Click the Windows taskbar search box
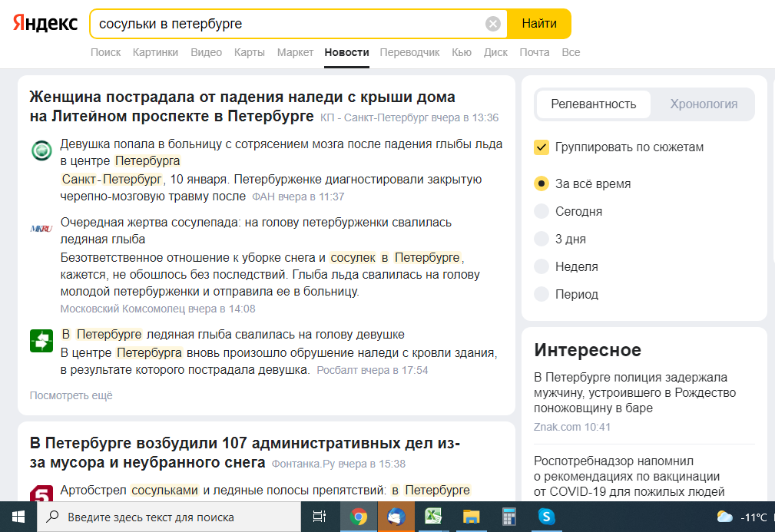Image resolution: width=775 pixels, height=532 pixels. point(169,517)
